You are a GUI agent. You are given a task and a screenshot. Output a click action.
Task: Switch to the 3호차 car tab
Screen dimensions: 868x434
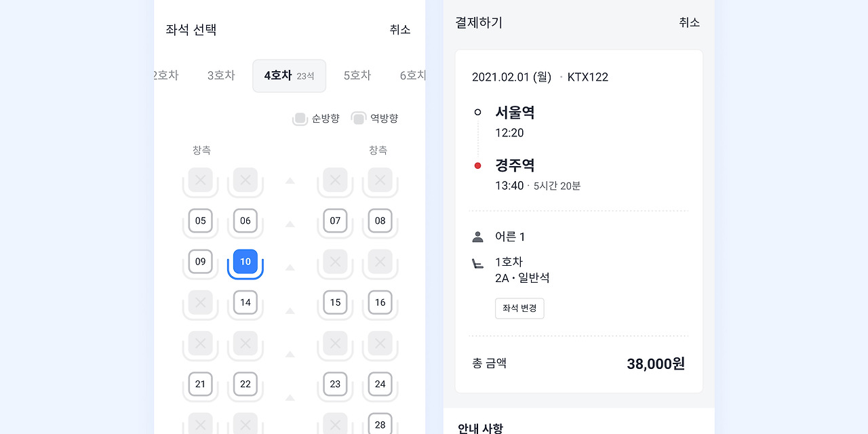click(221, 75)
